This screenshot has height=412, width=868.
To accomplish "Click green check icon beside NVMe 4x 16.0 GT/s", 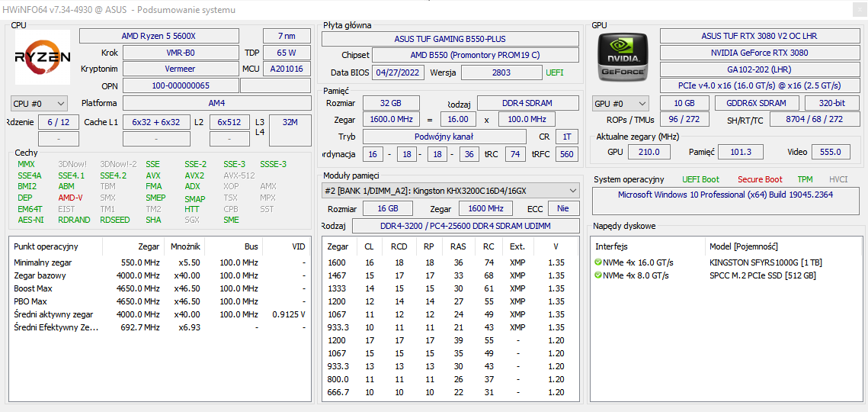I will point(598,262).
